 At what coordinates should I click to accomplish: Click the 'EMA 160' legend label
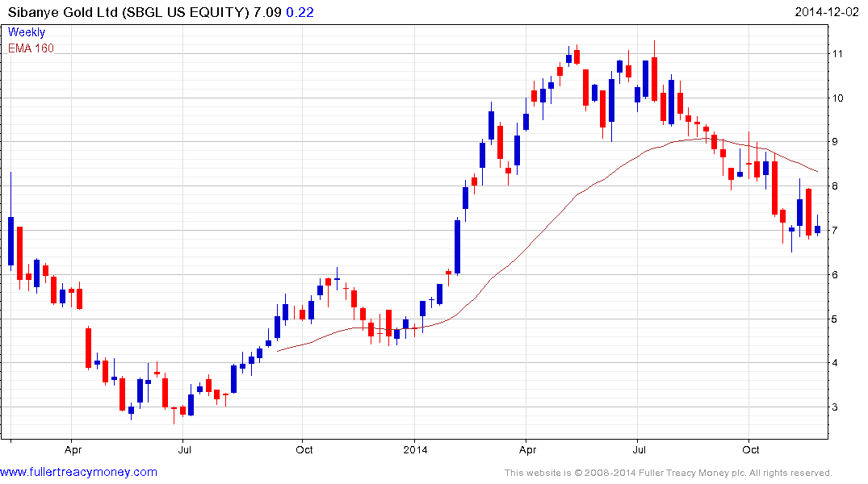pyautogui.click(x=31, y=48)
